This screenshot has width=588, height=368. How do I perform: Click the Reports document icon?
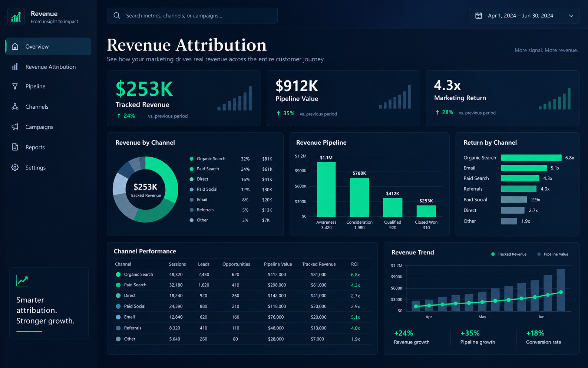[x=15, y=147]
